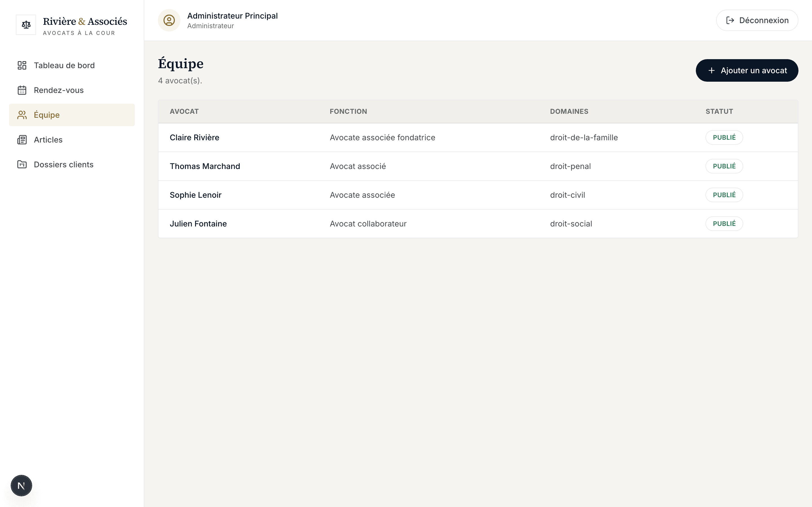
Task: Click the Publié status of Julien Fontaine
Action: tap(724, 224)
